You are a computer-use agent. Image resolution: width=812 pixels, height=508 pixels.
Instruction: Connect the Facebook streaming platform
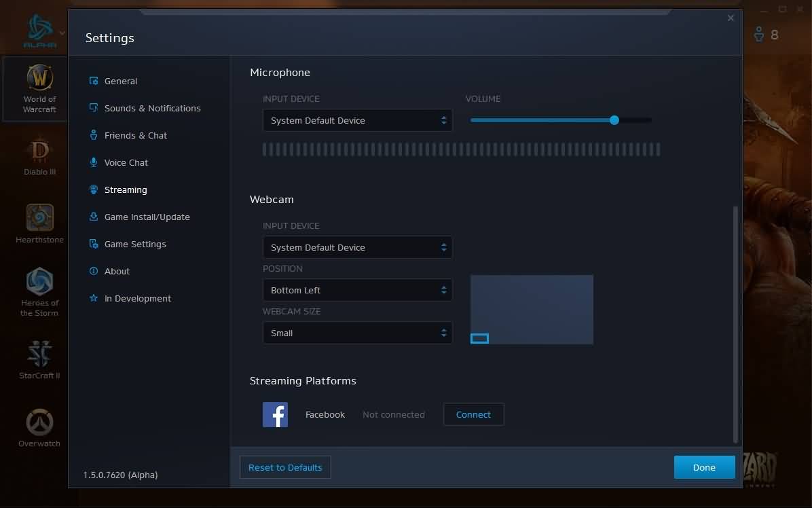click(473, 415)
